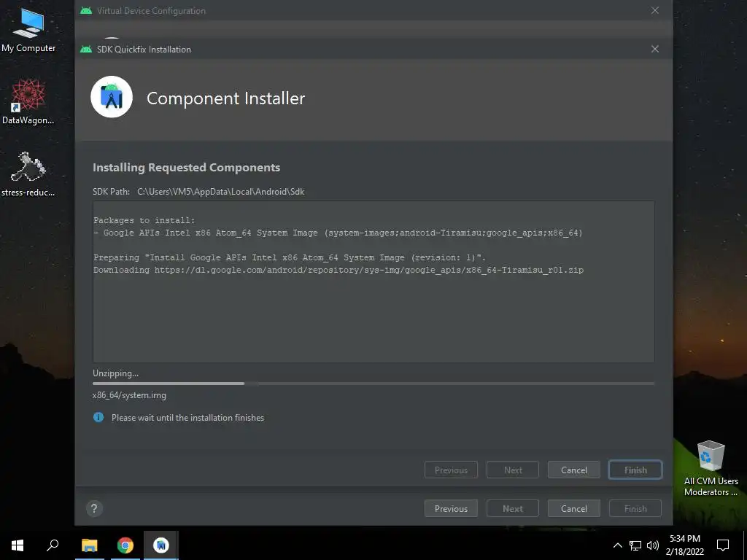This screenshot has height=560, width=747.
Task: Close the SDK Quickfix Installation dialog
Action: click(x=655, y=49)
